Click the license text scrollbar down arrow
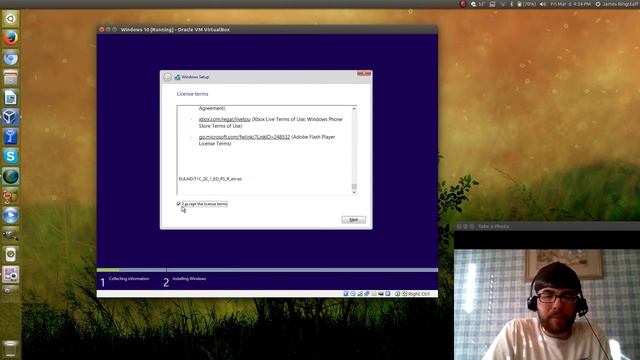Viewport: 640px width, 360px height. tap(354, 193)
